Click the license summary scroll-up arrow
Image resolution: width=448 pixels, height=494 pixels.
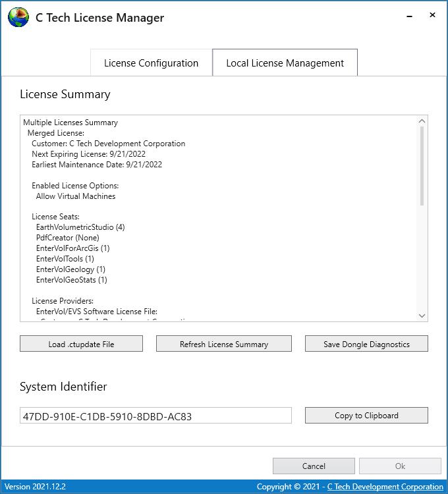tap(422, 121)
